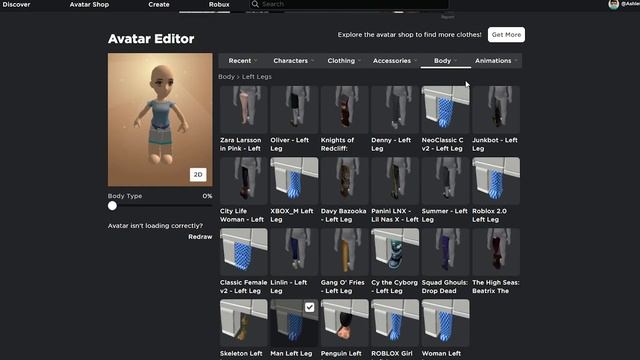
Task: Select Skeleton Left leg thumbnail
Action: point(244,323)
